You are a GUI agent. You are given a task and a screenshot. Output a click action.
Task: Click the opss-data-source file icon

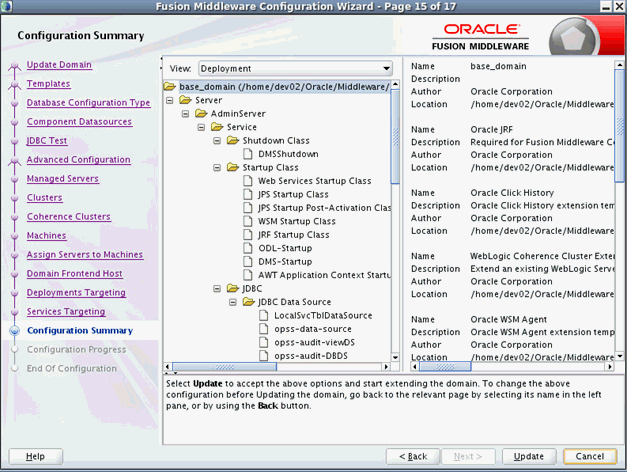tap(264, 329)
